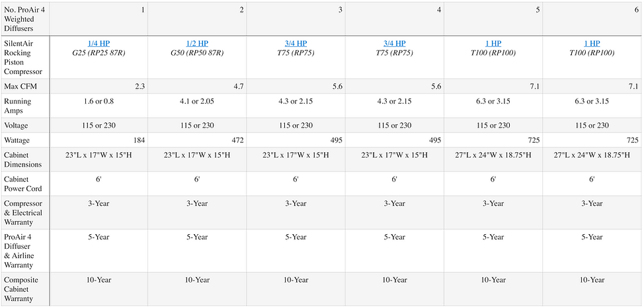Select the G50 (RP50 87R) model text

pos(196,52)
